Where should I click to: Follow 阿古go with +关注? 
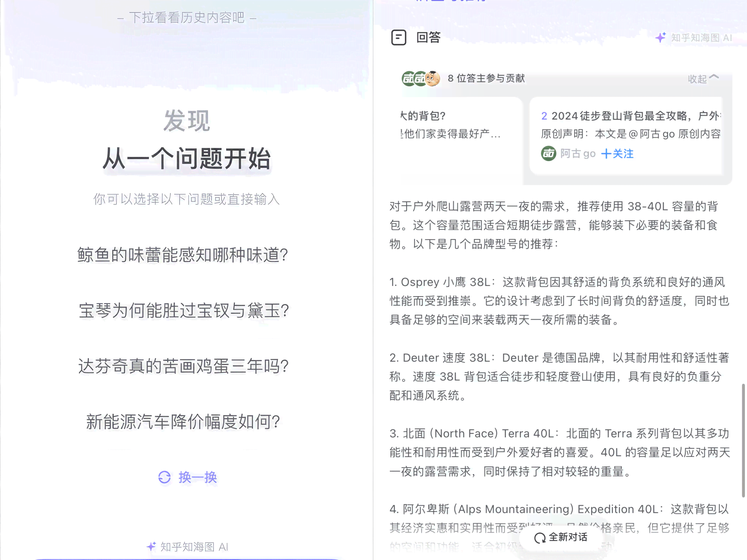(617, 154)
